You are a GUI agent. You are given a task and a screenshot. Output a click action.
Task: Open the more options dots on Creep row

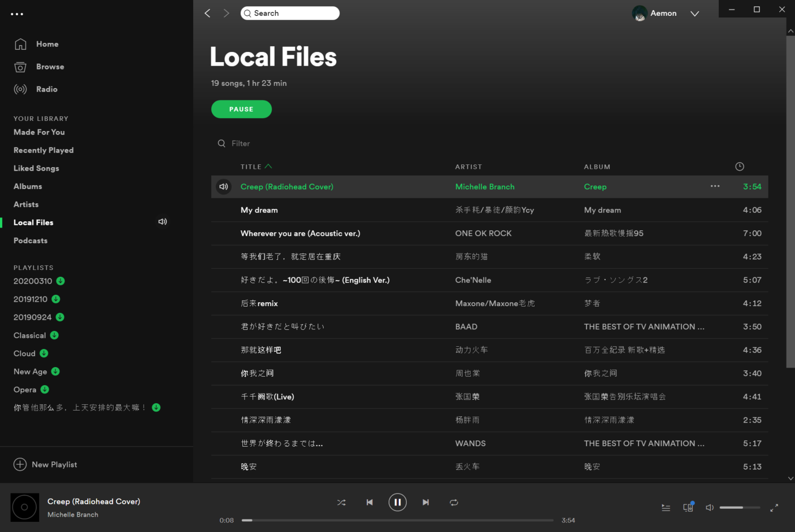[x=715, y=186]
